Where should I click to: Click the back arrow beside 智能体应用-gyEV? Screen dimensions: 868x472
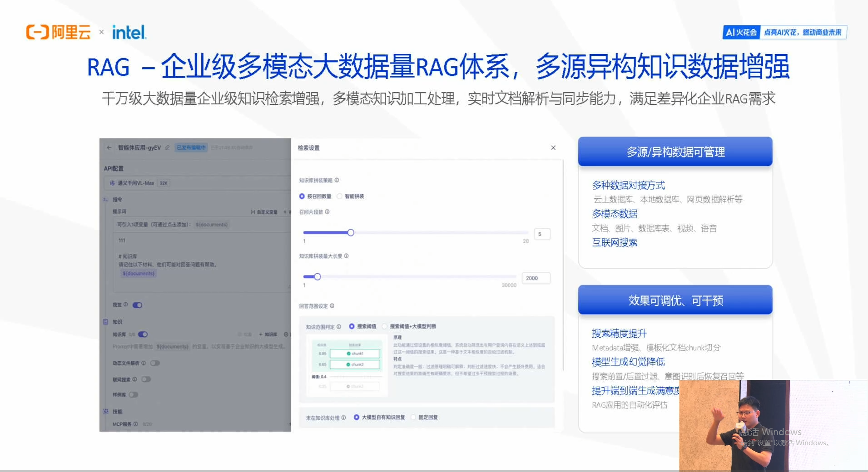[x=109, y=147]
